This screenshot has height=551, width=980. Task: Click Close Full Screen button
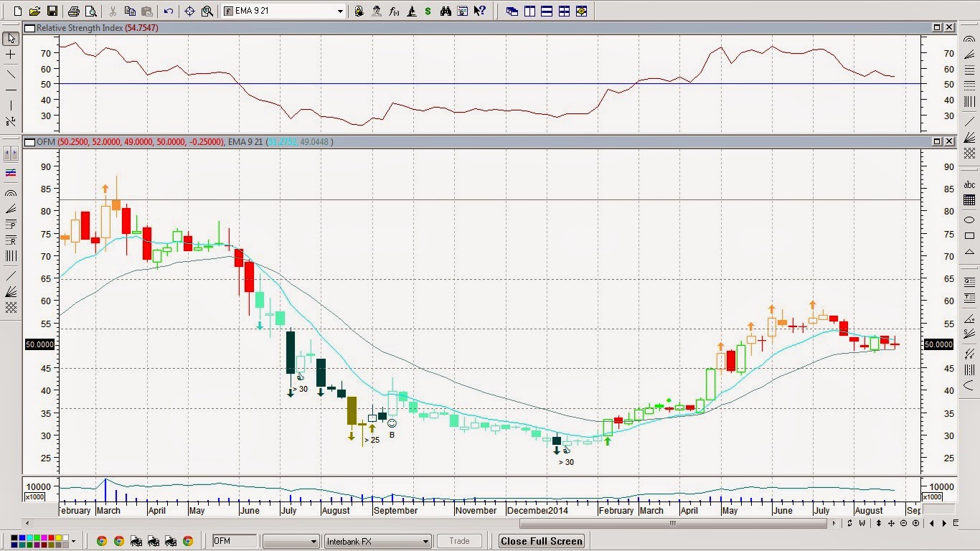(542, 541)
